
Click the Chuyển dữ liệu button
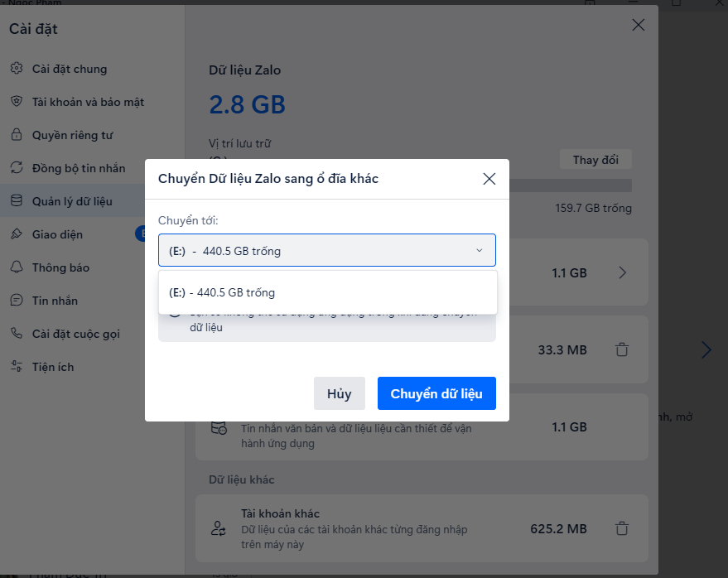pyautogui.click(x=436, y=393)
